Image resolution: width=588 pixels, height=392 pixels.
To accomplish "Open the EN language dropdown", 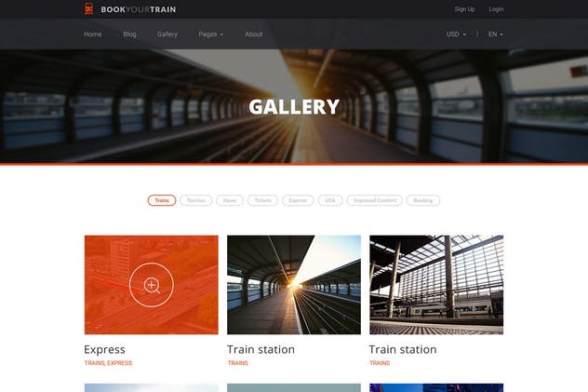I will coord(495,34).
